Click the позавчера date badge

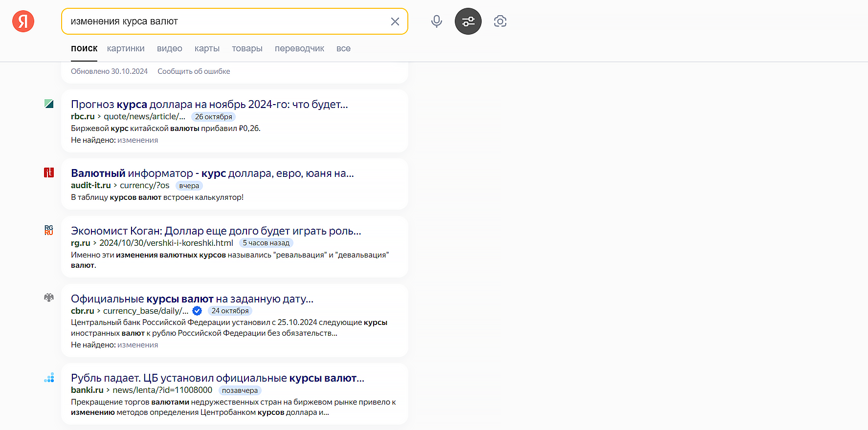[240, 390]
